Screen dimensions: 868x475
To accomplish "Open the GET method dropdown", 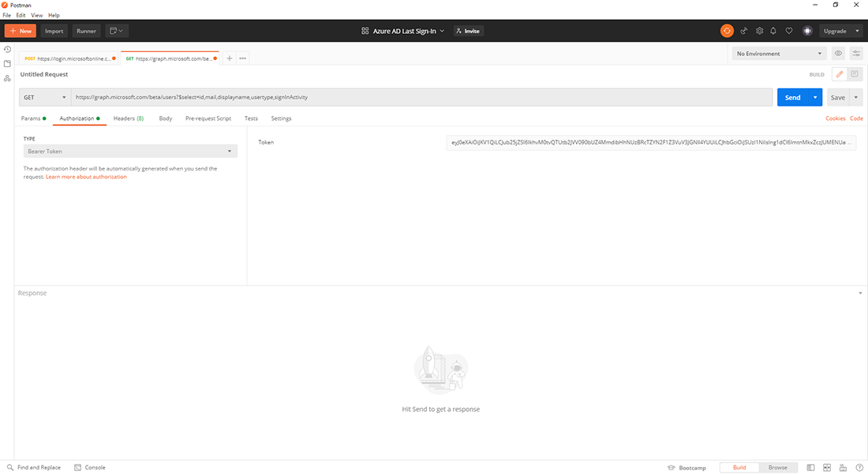I will 45,97.
